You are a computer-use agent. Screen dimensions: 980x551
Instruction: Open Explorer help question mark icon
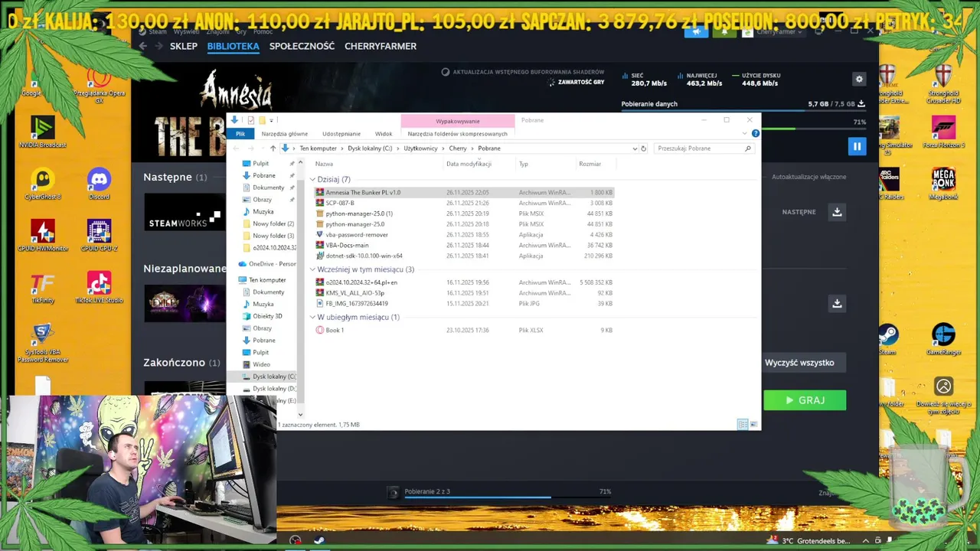coord(756,133)
